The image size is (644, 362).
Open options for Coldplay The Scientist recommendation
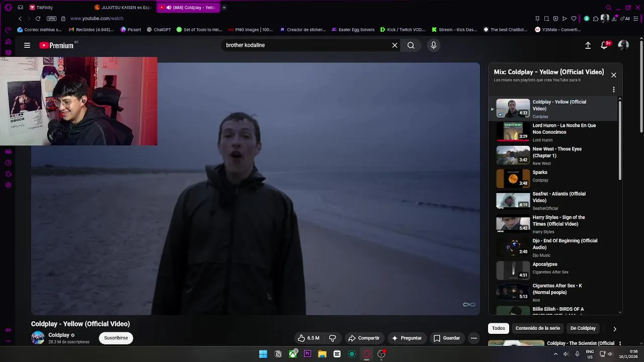tap(620, 344)
